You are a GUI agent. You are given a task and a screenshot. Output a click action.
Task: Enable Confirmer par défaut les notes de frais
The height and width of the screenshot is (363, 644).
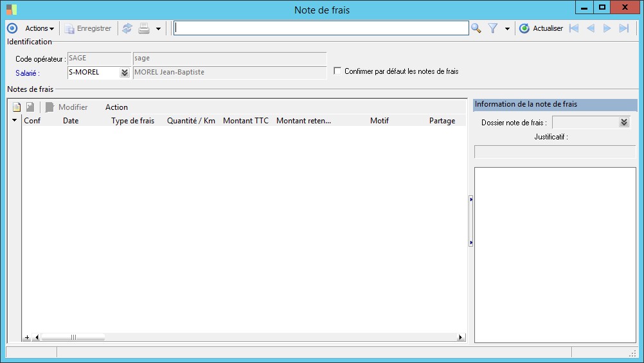pos(337,71)
